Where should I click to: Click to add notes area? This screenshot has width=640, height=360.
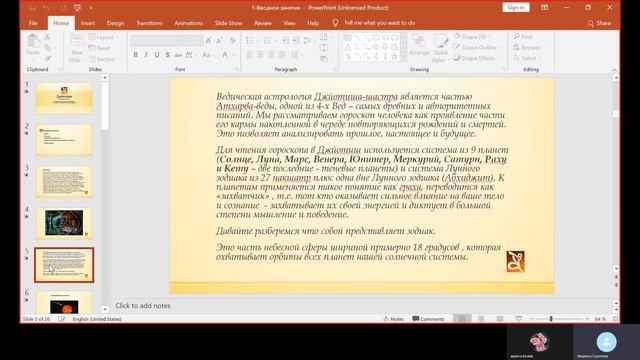click(x=362, y=305)
